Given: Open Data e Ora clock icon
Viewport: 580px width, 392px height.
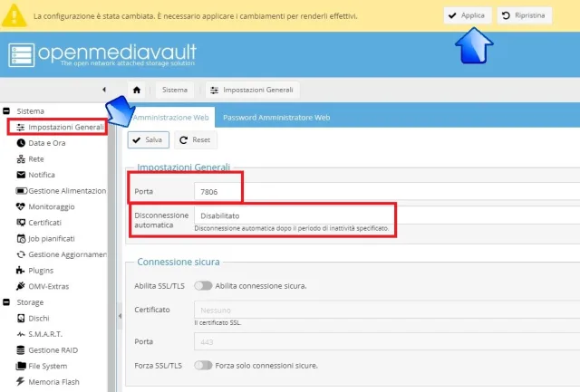Looking at the screenshot, I should click(21, 143).
